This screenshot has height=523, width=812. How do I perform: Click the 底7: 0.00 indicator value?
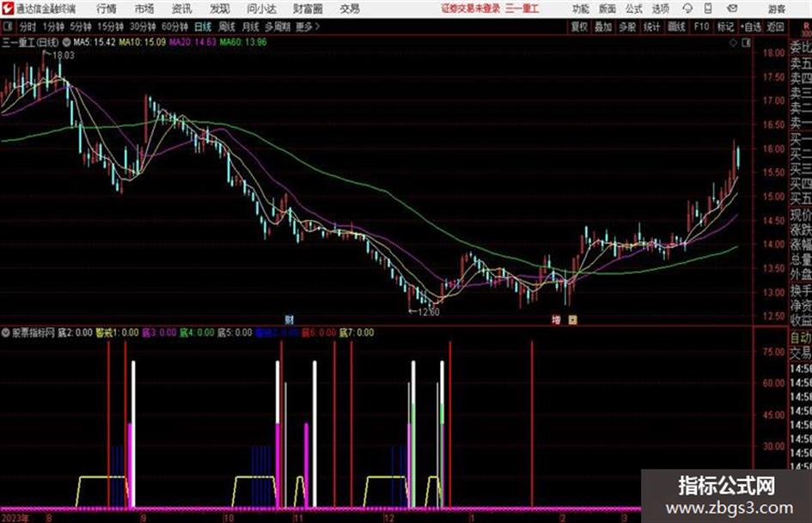click(357, 333)
